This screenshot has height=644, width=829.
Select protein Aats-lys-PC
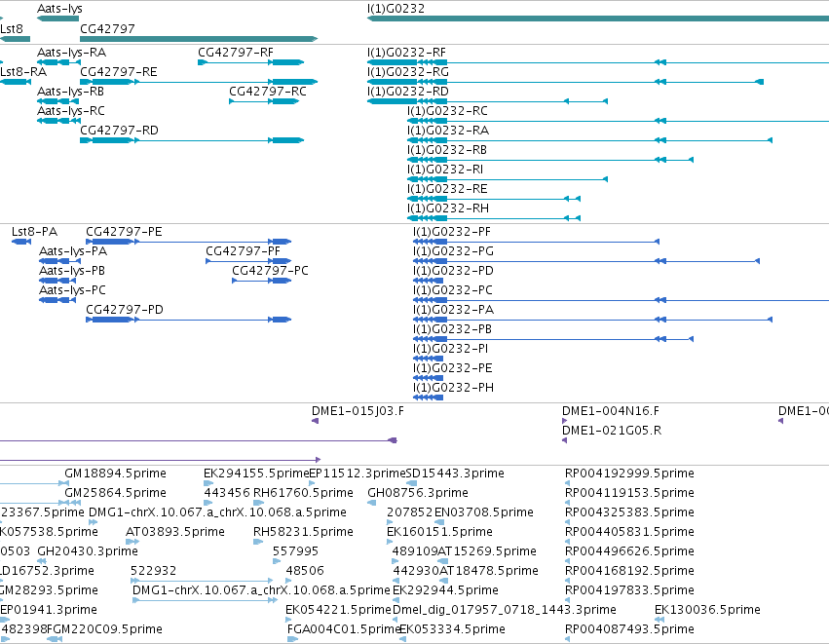[x=57, y=300]
